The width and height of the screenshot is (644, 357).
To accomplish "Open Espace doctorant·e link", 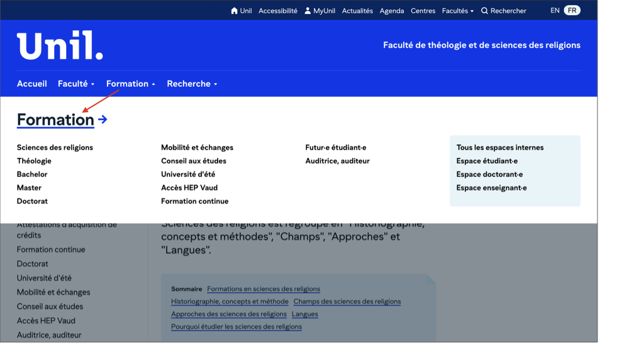I will 489,174.
